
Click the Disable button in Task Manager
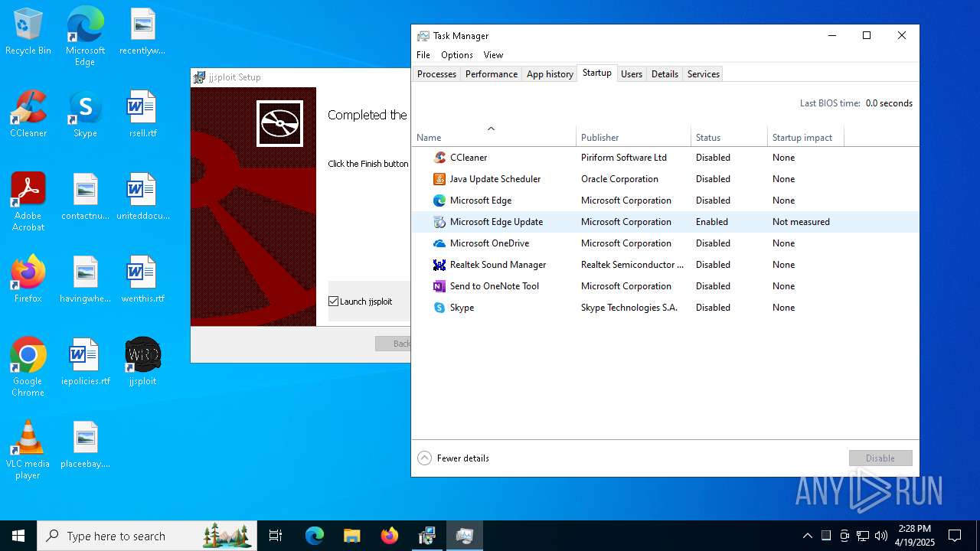[880, 458]
